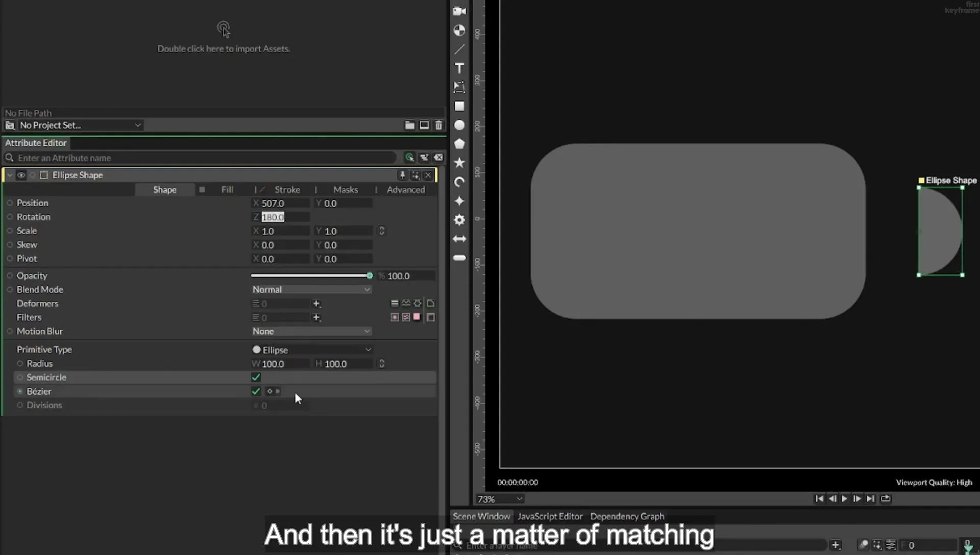Add a deformer with the plus button
Viewport: 980px width, 555px height.
316,304
